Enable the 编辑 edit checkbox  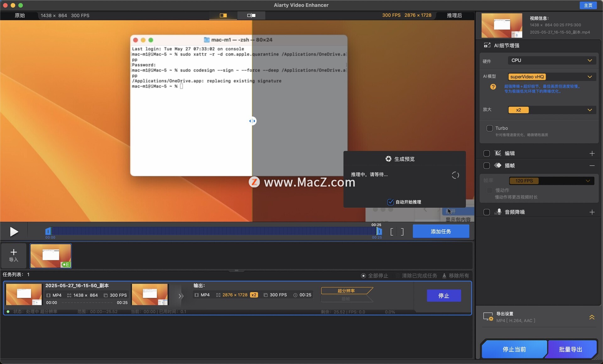tap(487, 153)
